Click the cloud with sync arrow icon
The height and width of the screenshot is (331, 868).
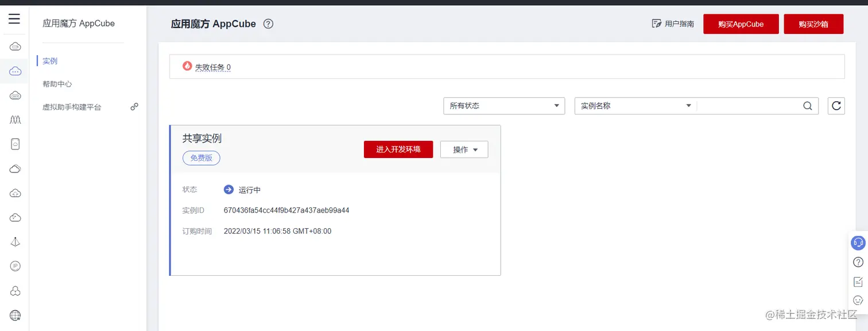click(x=15, y=217)
